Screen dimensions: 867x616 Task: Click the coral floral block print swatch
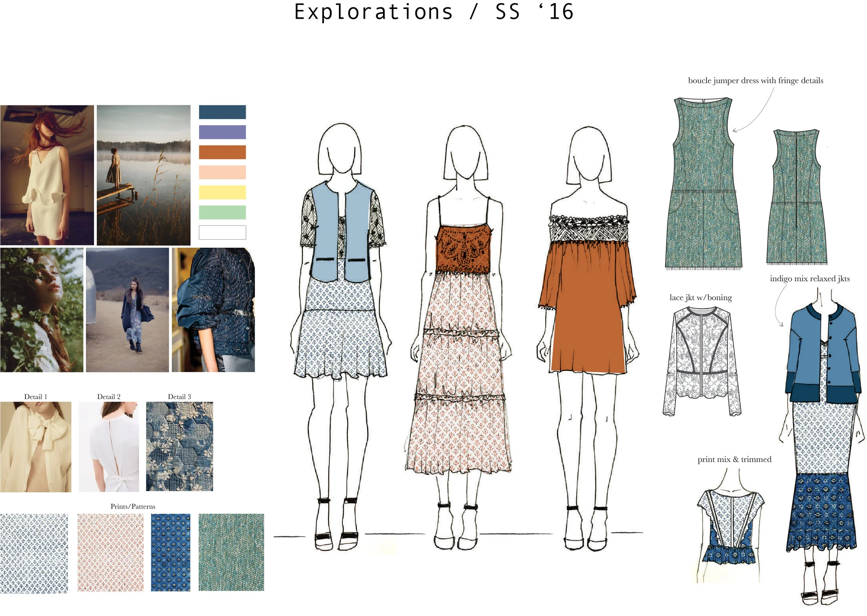click(111, 552)
